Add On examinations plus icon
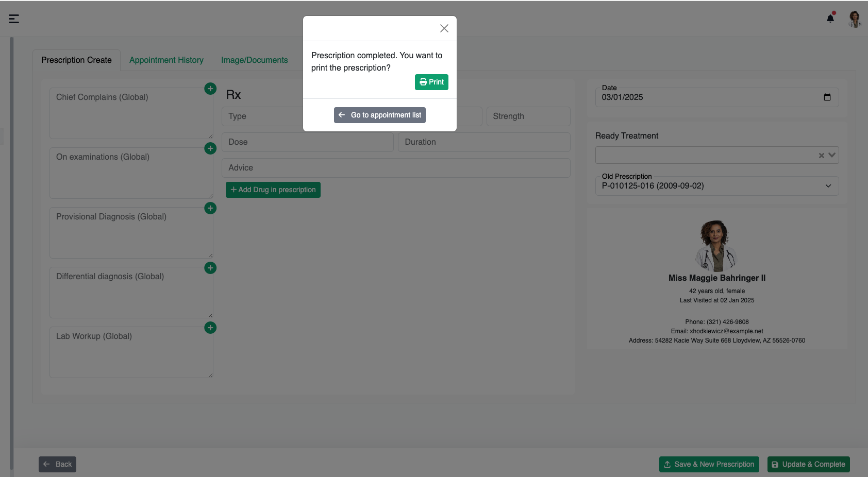The image size is (868, 477). coord(210,148)
